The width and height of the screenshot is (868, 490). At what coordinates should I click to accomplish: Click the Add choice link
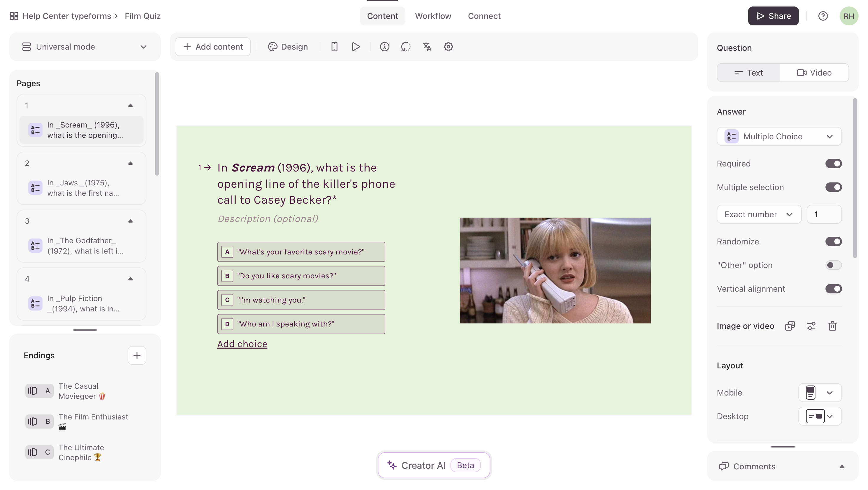(242, 344)
